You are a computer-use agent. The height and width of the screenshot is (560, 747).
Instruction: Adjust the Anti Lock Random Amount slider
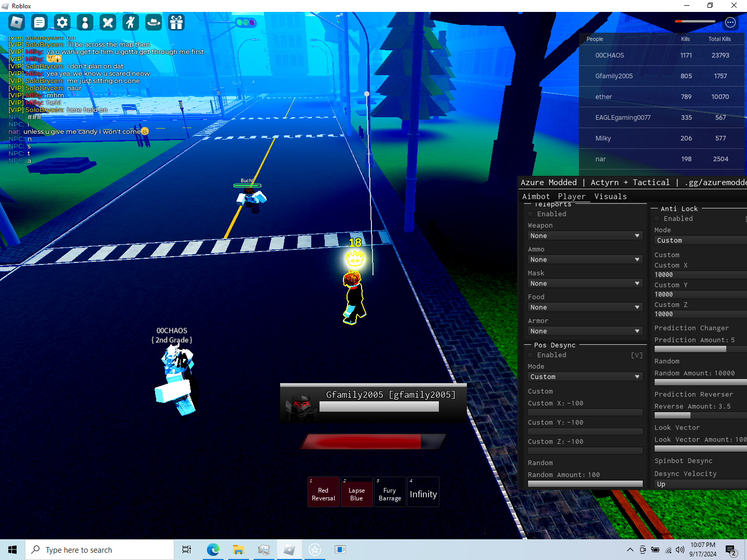[700, 382]
